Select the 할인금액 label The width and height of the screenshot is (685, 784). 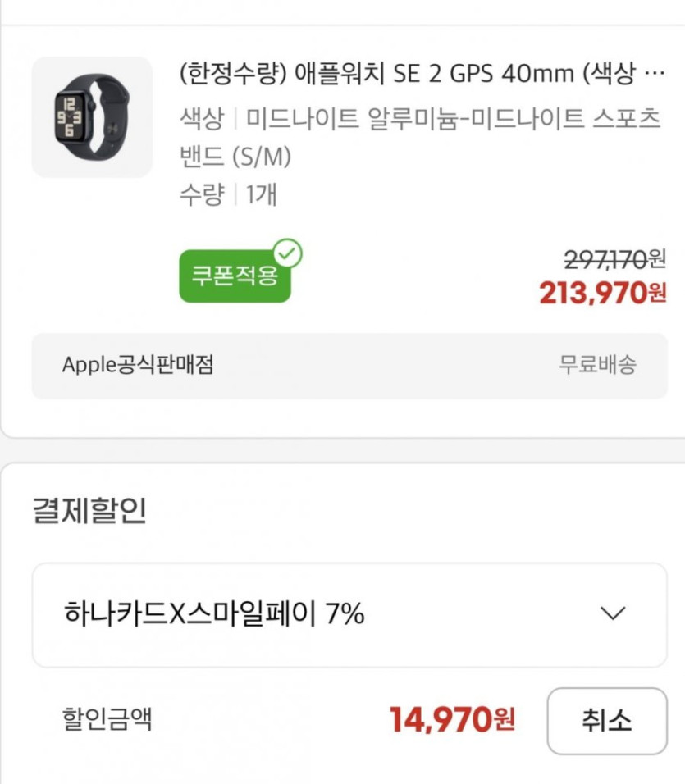[x=107, y=720]
